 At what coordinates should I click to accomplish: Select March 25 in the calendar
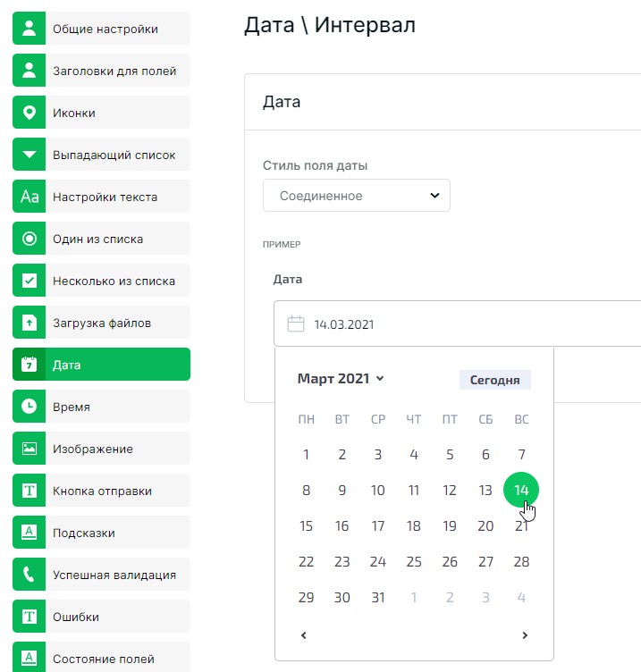pyautogui.click(x=414, y=562)
